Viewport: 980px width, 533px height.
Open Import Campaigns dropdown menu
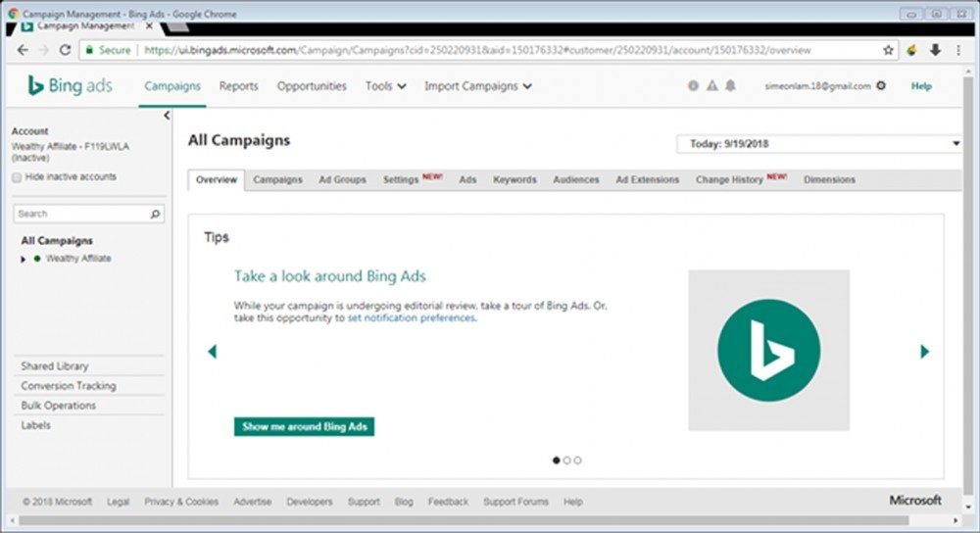click(x=478, y=86)
